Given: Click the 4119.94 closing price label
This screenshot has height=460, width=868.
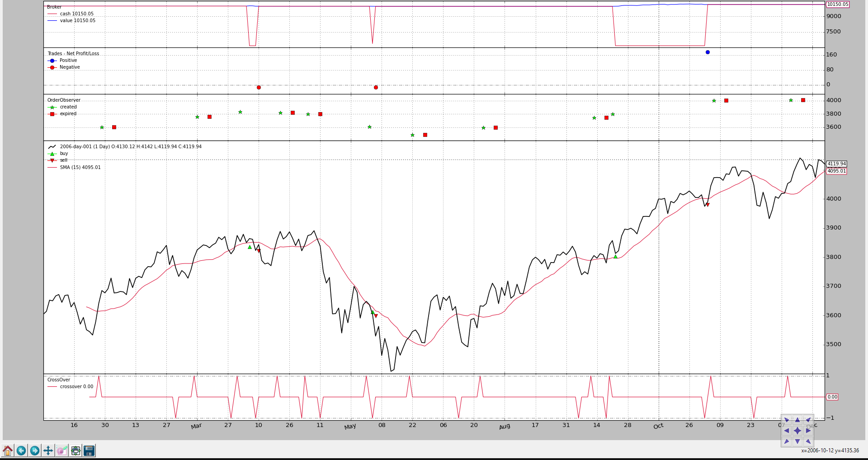Looking at the screenshot, I should 836,164.
